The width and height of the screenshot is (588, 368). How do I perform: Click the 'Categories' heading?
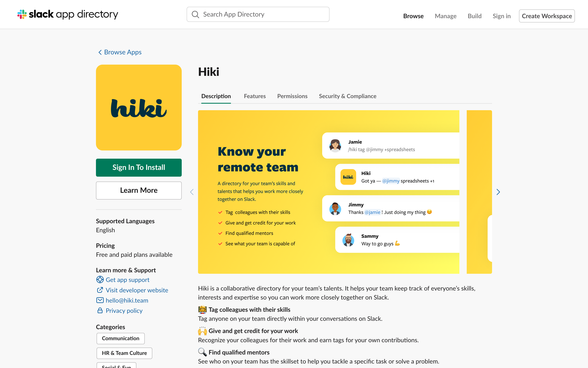[x=110, y=327]
